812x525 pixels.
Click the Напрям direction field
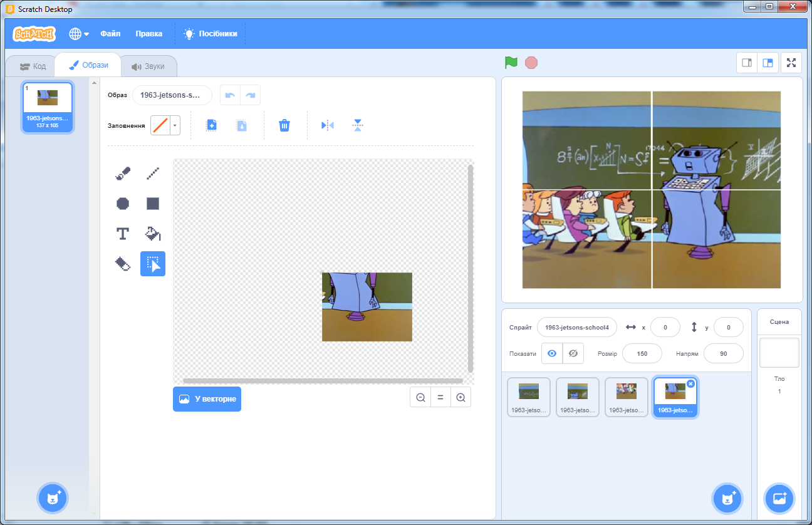(724, 353)
